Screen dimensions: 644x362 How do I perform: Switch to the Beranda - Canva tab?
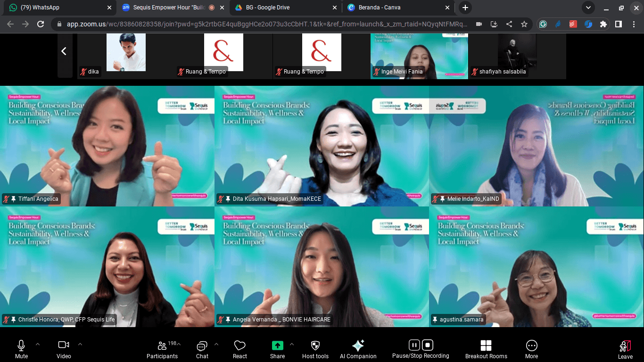[x=399, y=8]
